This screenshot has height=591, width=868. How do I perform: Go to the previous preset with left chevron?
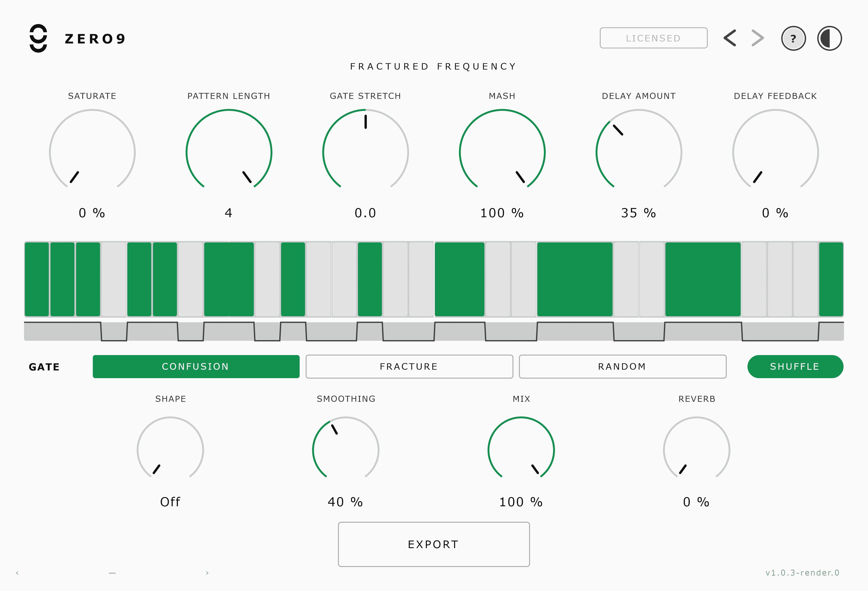coord(730,38)
